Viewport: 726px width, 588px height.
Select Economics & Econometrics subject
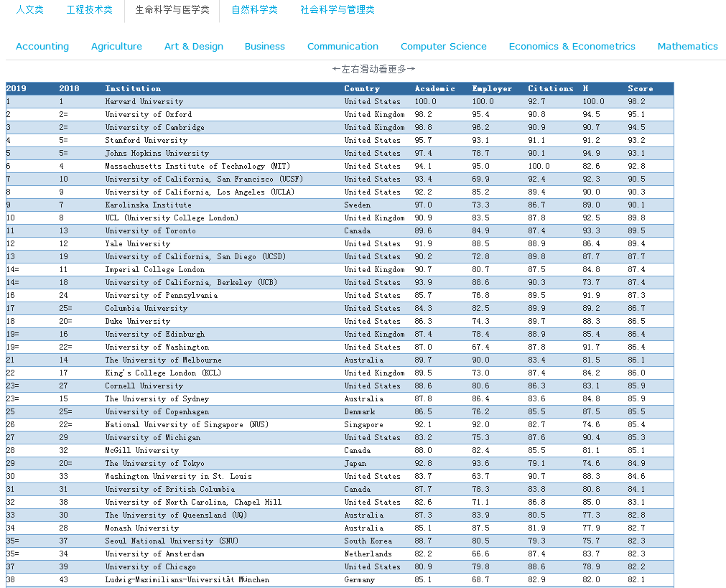(x=572, y=47)
